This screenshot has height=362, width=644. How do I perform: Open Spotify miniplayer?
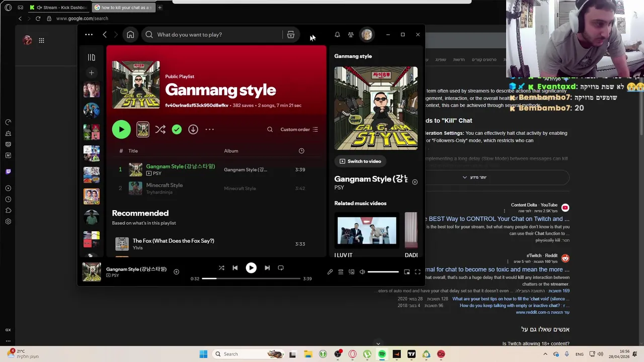click(x=407, y=272)
